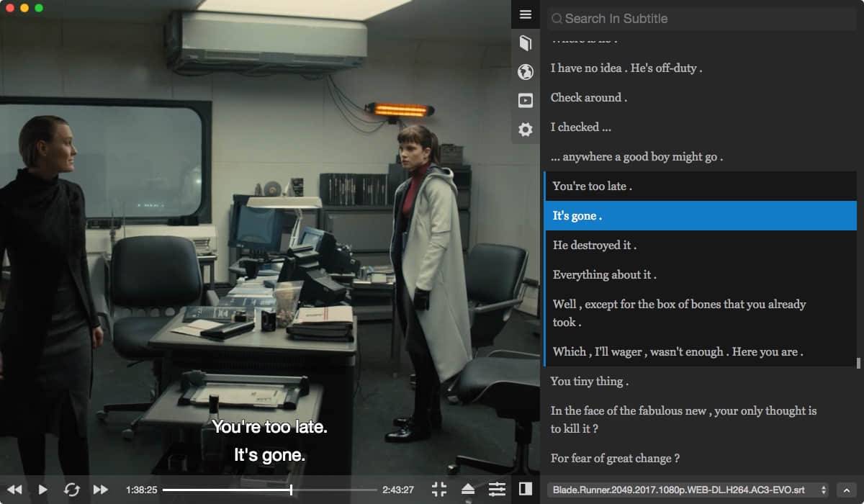Skip to next subtitle with fast-forward button
Viewport: 864px width, 504px height.
click(x=101, y=490)
